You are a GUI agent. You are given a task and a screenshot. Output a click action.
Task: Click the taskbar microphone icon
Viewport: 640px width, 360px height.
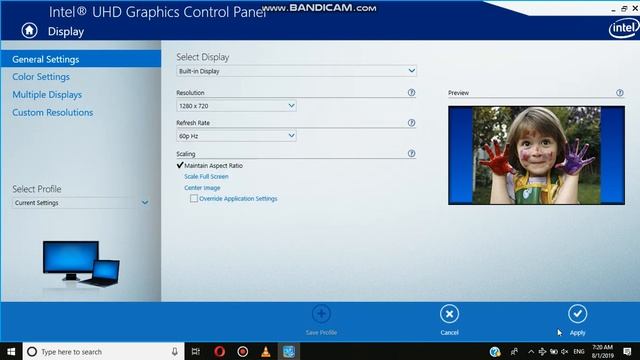(x=174, y=351)
